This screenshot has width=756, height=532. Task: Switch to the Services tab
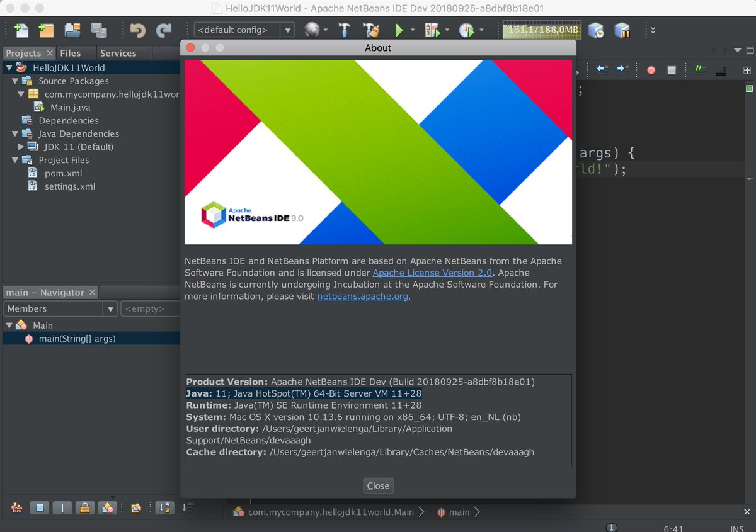pos(118,54)
